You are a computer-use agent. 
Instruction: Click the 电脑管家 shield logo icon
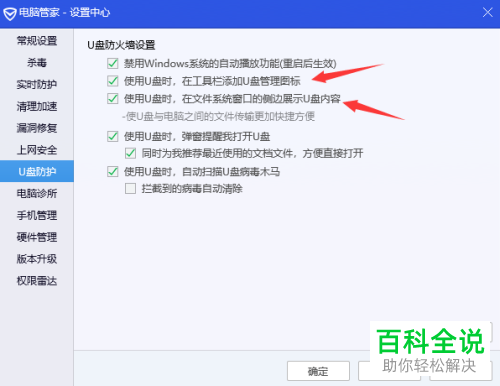pos(10,14)
